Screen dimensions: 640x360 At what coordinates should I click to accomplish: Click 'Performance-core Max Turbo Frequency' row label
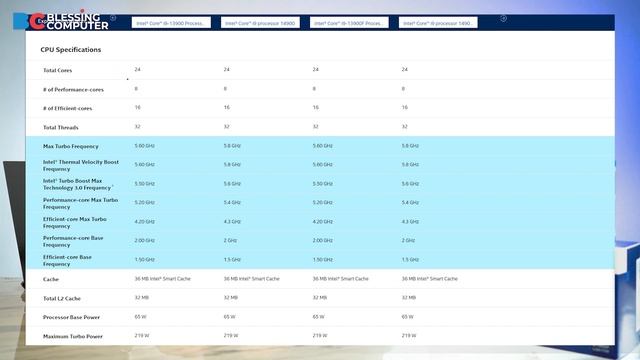pyautogui.click(x=80, y=203)
